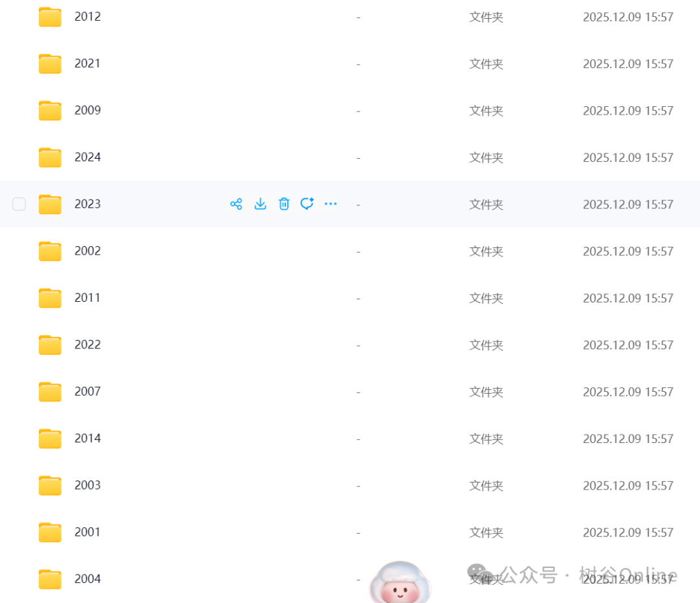Delete the 2023 folder
The image size is (700, 603).
coord(284,204)
